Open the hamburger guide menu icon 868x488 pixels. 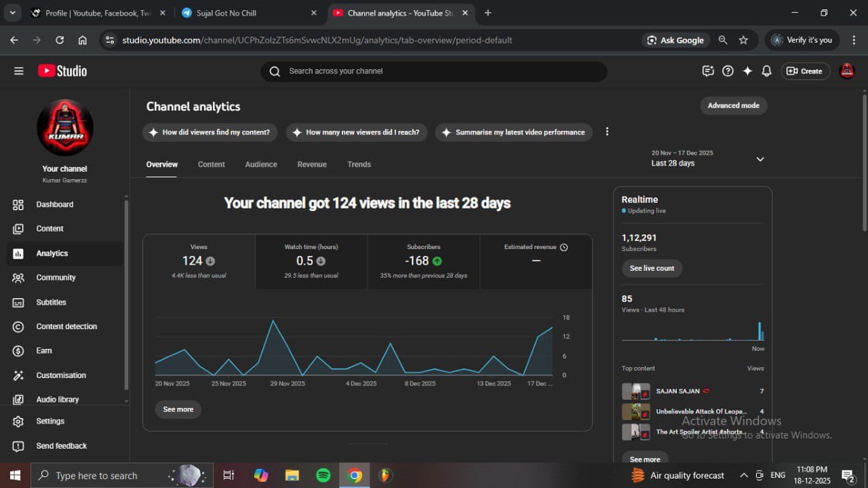18,71
